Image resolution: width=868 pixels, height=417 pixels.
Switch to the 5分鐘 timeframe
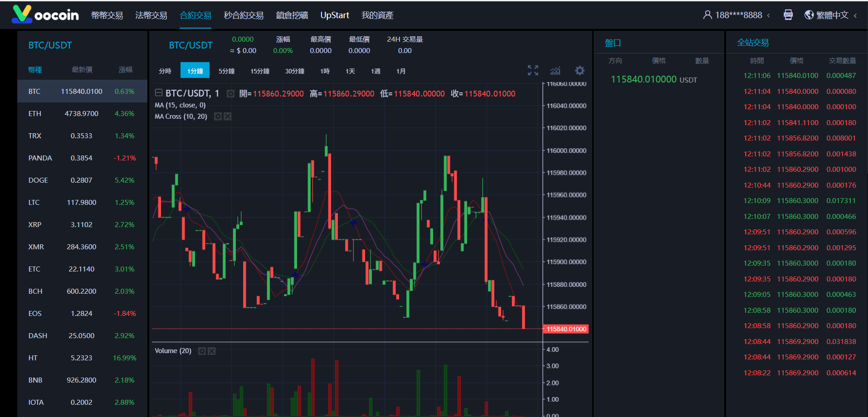[226, 71]
